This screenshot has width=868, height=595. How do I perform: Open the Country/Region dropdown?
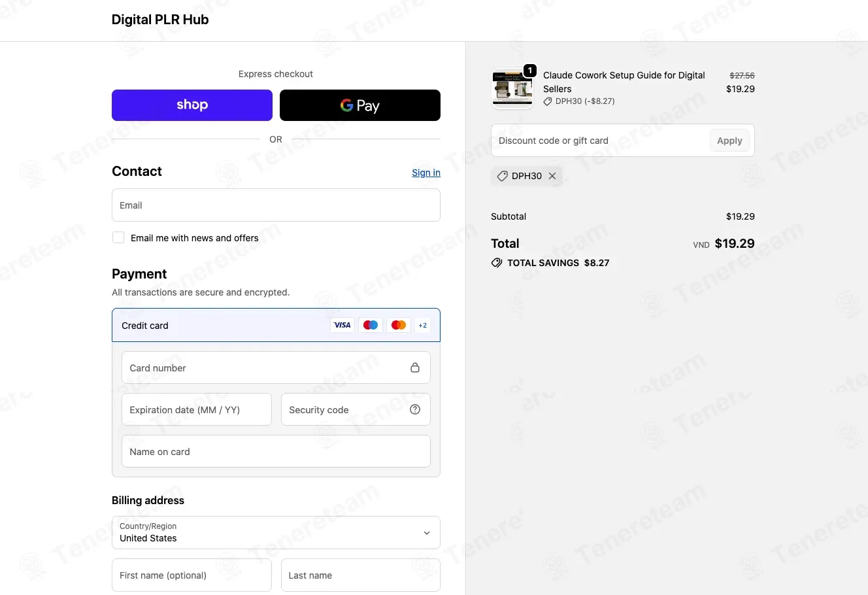pyautogui.click(x=276, y=533)
